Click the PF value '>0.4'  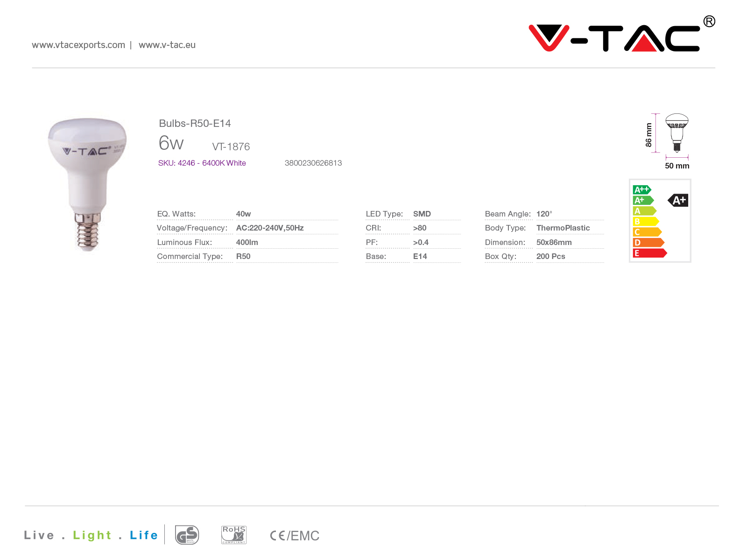coord(421,242)
